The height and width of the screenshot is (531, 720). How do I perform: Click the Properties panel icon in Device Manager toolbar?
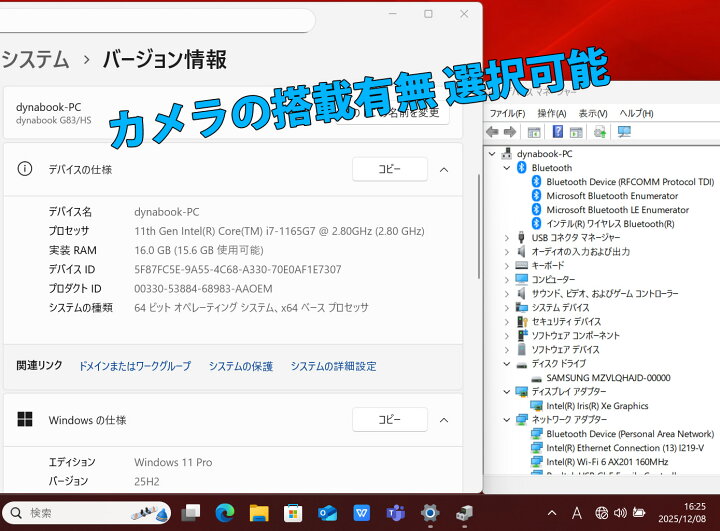tap(576, 132)
